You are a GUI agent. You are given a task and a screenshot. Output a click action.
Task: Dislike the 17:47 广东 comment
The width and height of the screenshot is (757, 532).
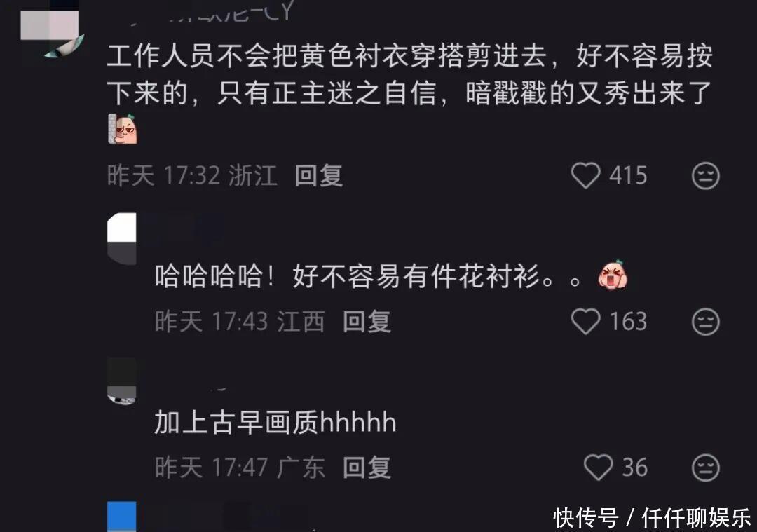point(705,468)
